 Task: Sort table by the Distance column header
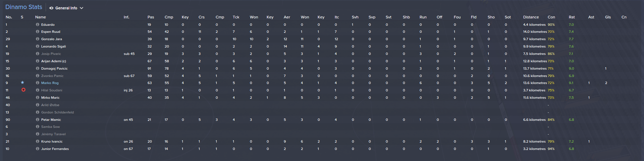pyautogui.click(x=531, y=17)
